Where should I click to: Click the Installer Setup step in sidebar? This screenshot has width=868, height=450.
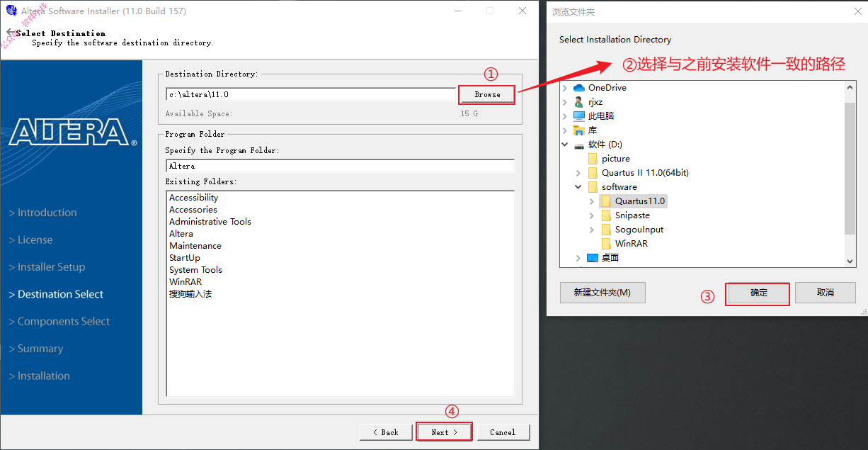point(47,267)
